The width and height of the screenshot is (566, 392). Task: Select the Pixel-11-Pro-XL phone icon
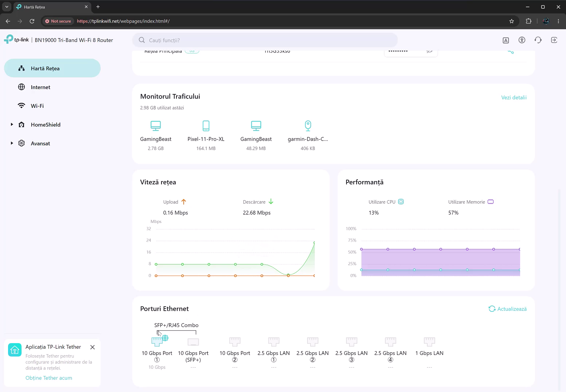[x=206, y=126]
